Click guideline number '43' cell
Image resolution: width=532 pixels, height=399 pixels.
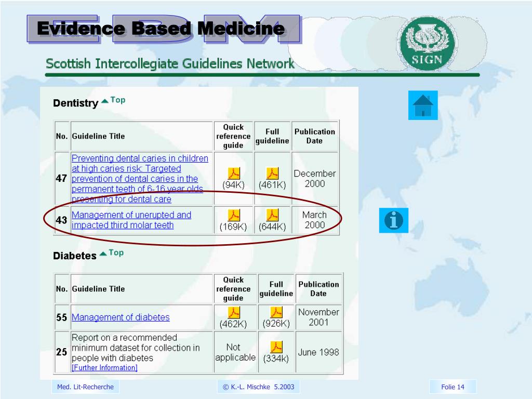click(61, 220)
